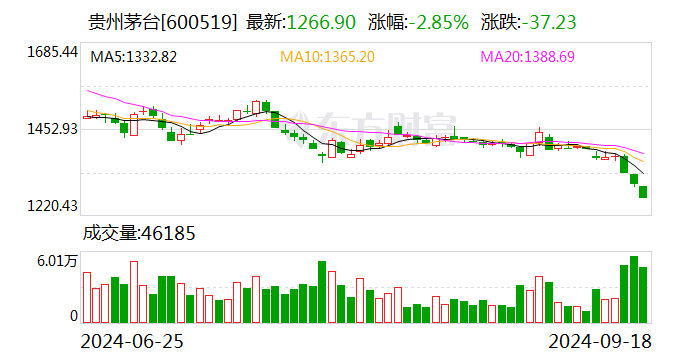Click the 6.01万 volume axis label
The height and width of the screenshot is (360, 688).
pyautogui.click(x=57, y=261)
